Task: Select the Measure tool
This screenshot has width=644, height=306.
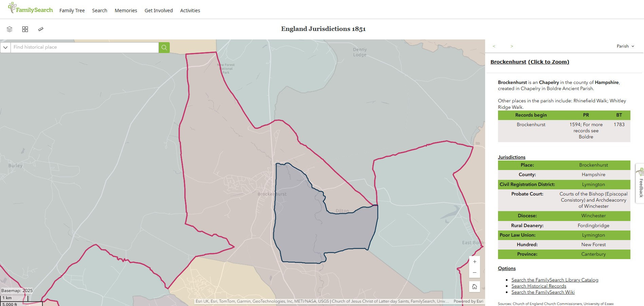Action: (x=41, y=29)
